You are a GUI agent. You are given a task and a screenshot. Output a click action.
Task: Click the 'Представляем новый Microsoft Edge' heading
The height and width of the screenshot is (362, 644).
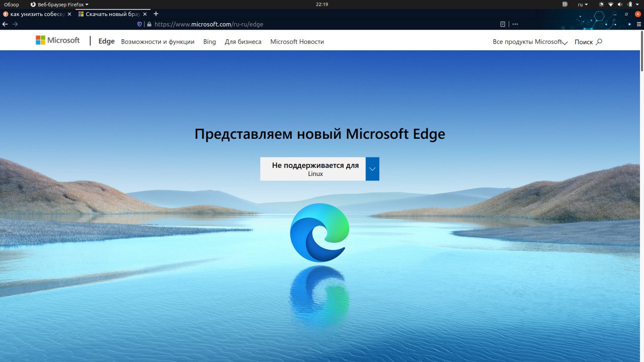coord(320,134)
